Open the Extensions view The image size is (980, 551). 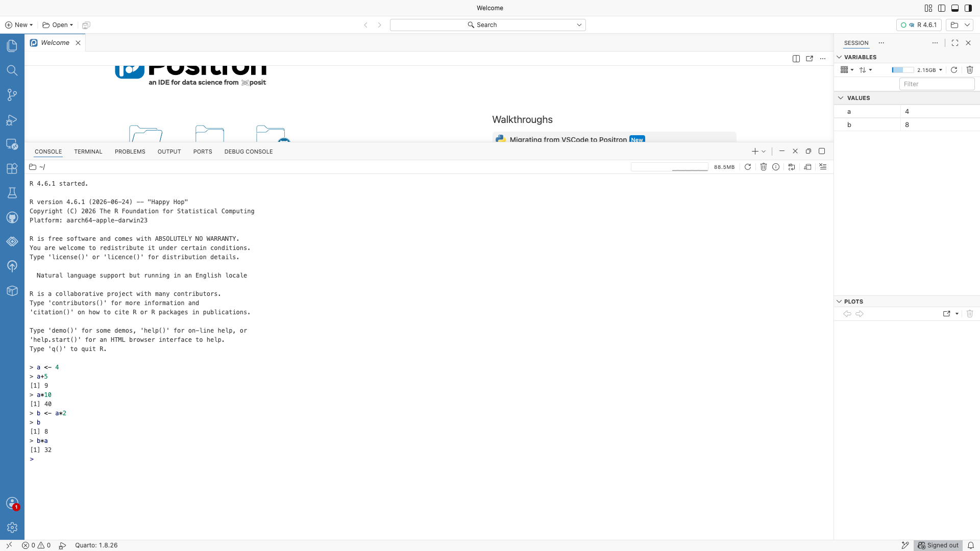pos(12,168)
